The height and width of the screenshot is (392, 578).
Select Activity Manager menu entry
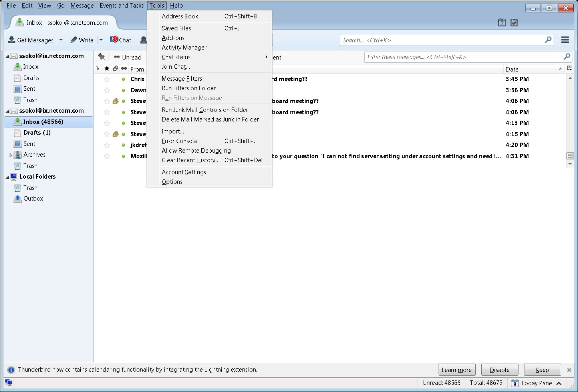[209, 48]
